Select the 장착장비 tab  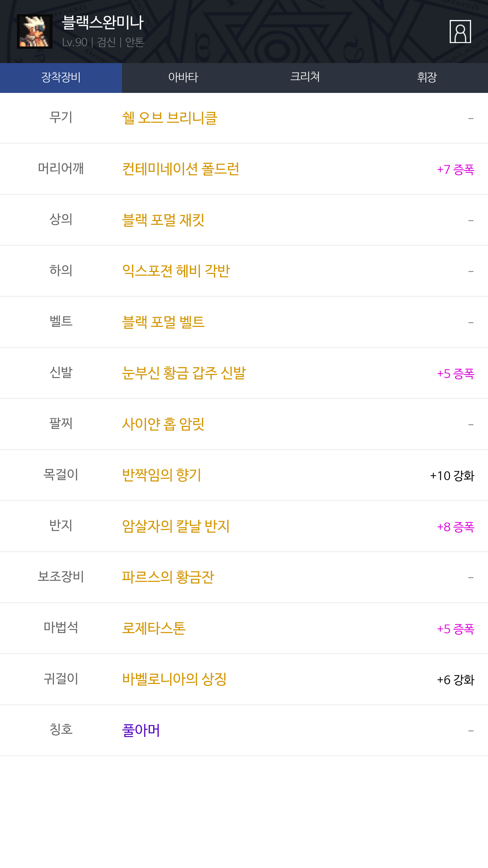pos(61,78)
